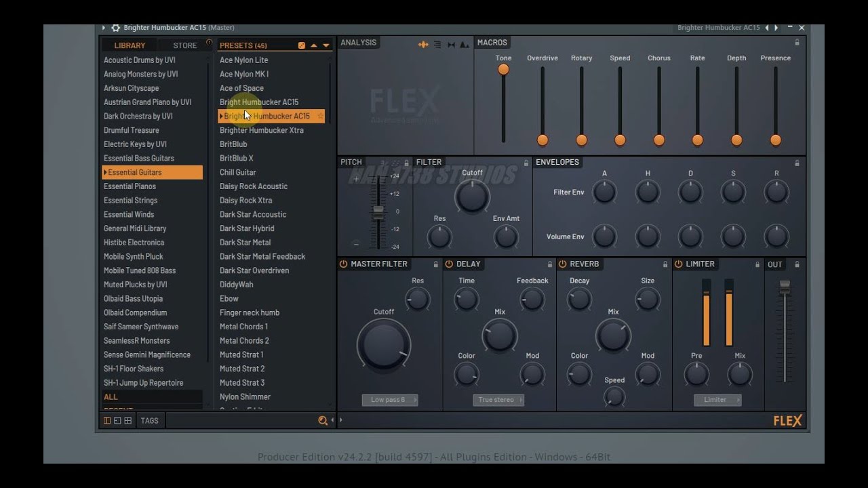
Task: Toggle the Reverb panel lock icon
Action: coord(665,264)
